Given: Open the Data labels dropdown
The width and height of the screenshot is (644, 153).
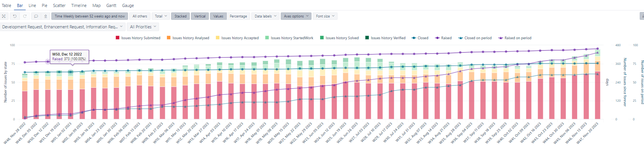Looking at the screenshot, I should (x=266, y=16).
